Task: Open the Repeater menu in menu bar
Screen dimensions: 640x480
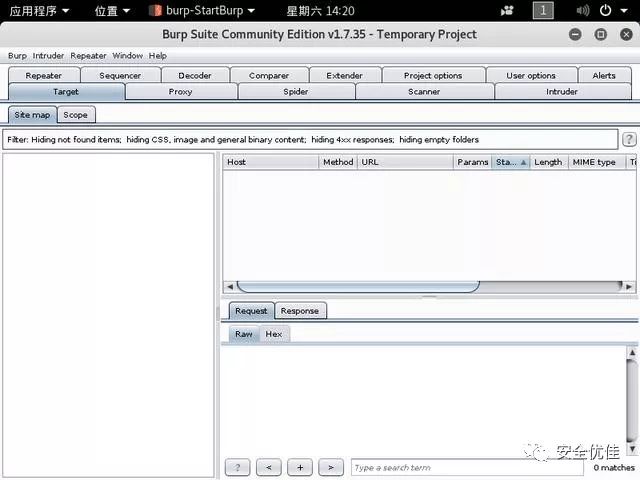Action: tap(88, 56)
